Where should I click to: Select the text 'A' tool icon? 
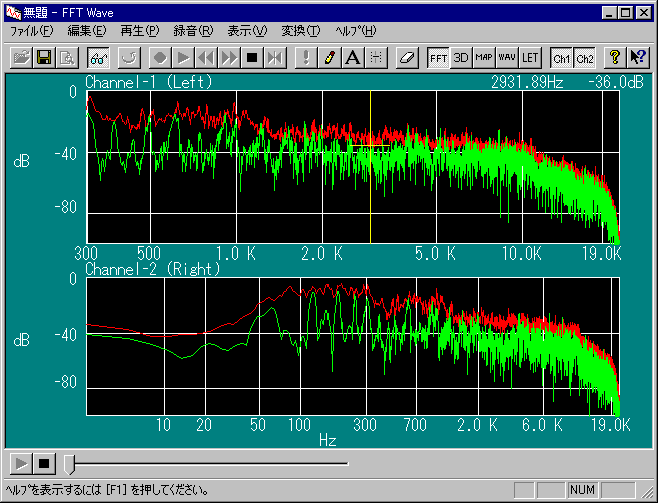coord(352,57)
